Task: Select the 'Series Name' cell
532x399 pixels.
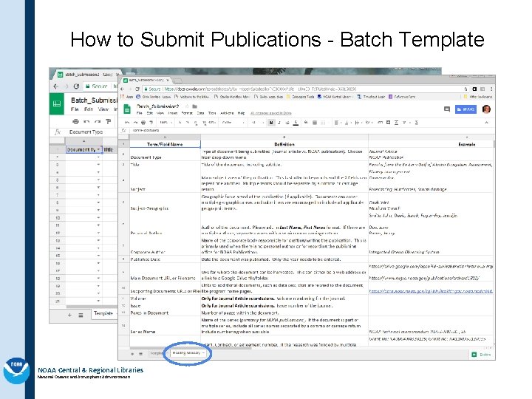Action: pos(165,326)
